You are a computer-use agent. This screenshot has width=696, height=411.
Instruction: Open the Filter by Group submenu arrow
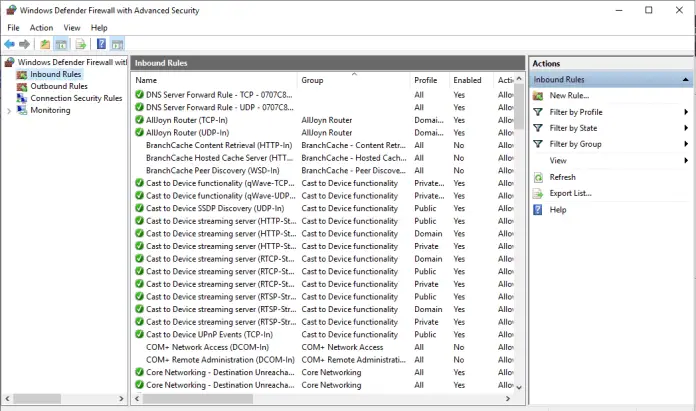[x=686, y=144]
